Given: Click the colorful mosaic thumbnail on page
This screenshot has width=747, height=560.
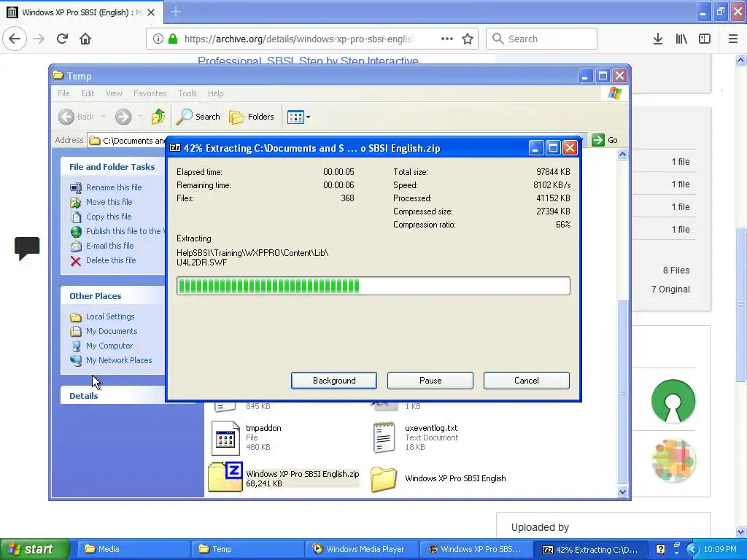Looking at the screenshot, I should (673, 460).
